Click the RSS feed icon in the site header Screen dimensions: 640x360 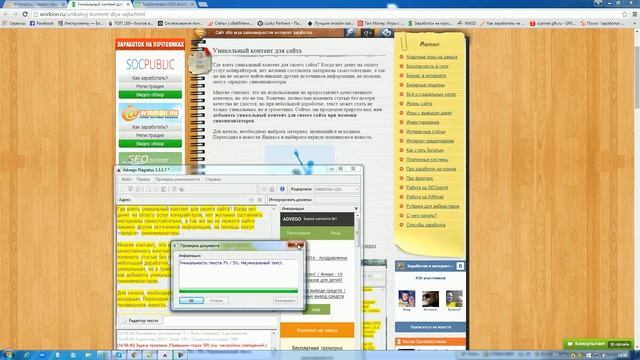200,33
